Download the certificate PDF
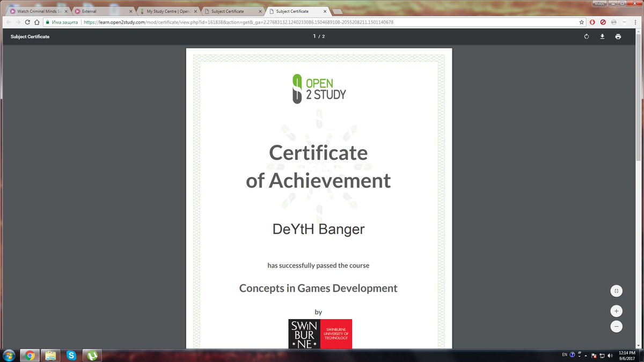 pos(602,36)
